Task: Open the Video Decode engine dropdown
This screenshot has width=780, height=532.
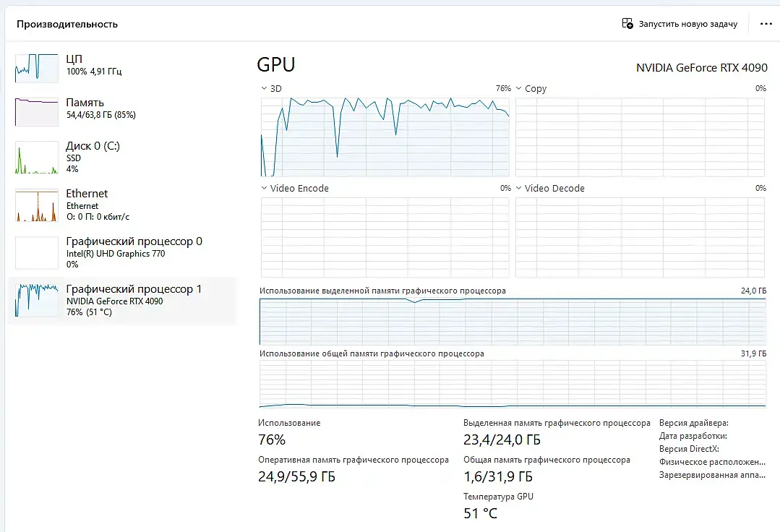Action: [x=519, y=188]
